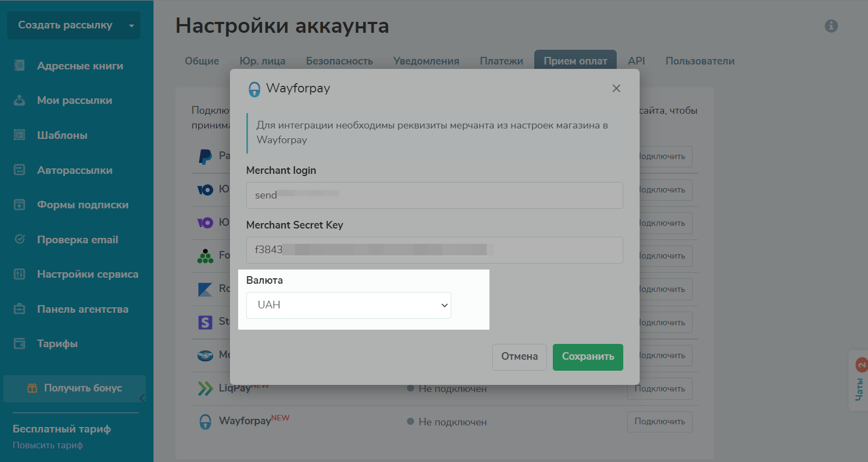Click the Wayforpay logo in the list
This screenshot has width=868, height=462.
[x=205, y=422]
